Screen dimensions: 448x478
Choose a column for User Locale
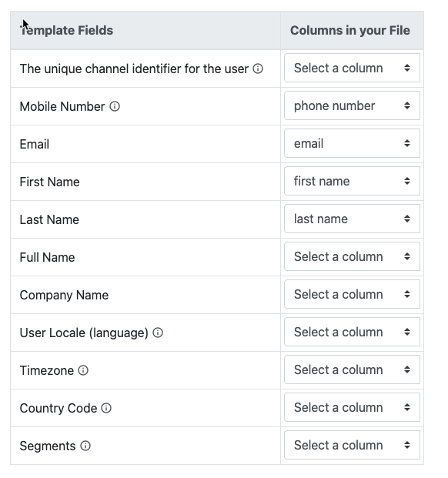pos(352,332)
